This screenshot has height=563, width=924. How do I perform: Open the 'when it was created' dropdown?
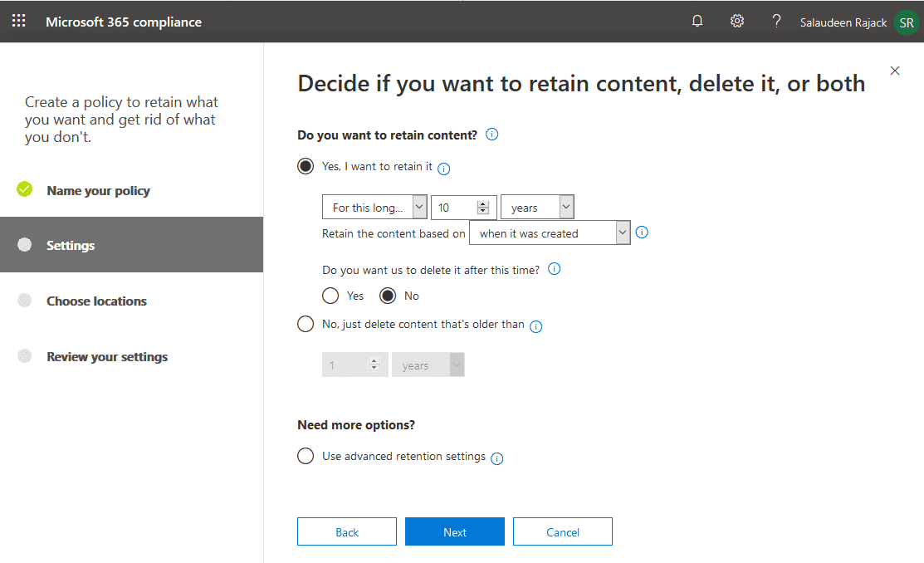click(x=550, y=233)
